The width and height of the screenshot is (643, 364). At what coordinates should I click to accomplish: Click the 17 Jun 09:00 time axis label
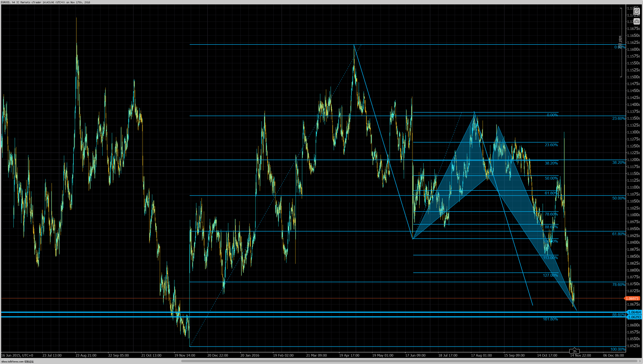[415, 355]
